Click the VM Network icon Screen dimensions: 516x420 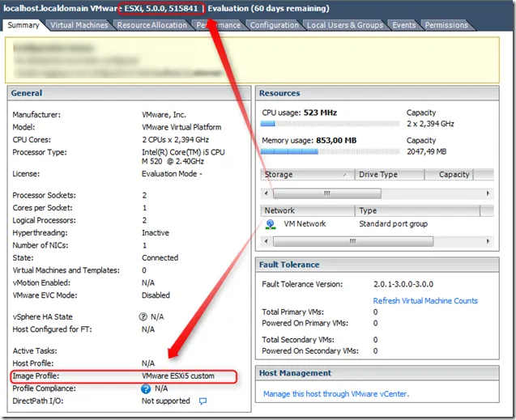[271, 224]
